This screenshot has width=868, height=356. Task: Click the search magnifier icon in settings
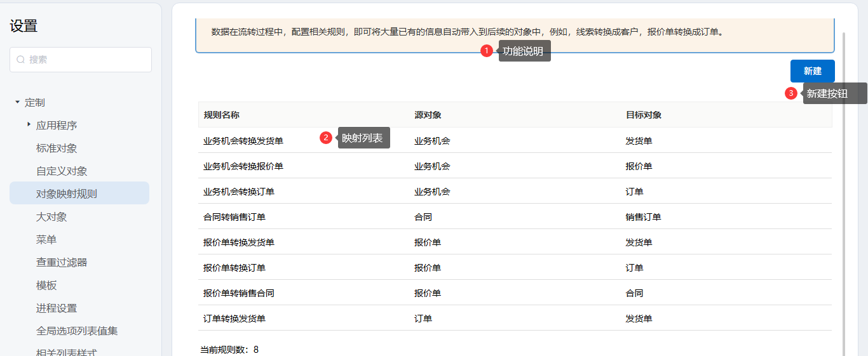click(20, 60)
